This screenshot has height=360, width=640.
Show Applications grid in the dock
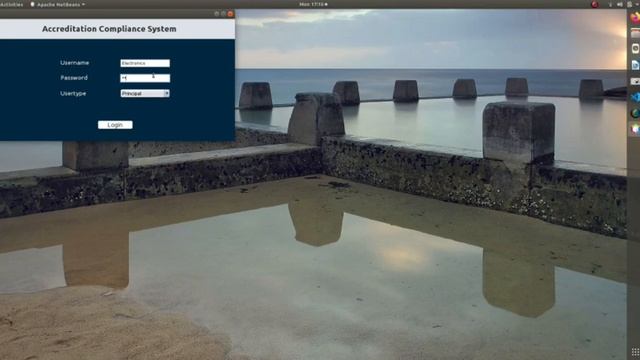635,352
